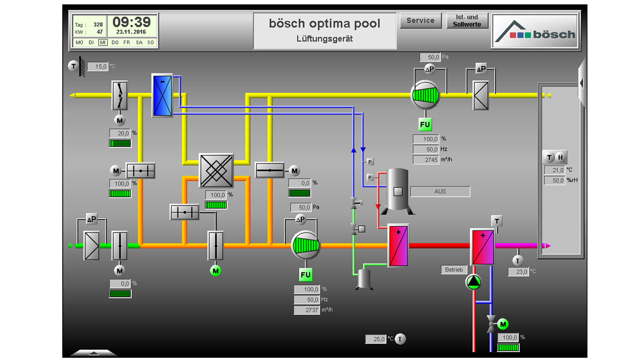644x362 pixels.
Task: Click ΔP gauge above the exhaust filter
Action: coord(481,69)
